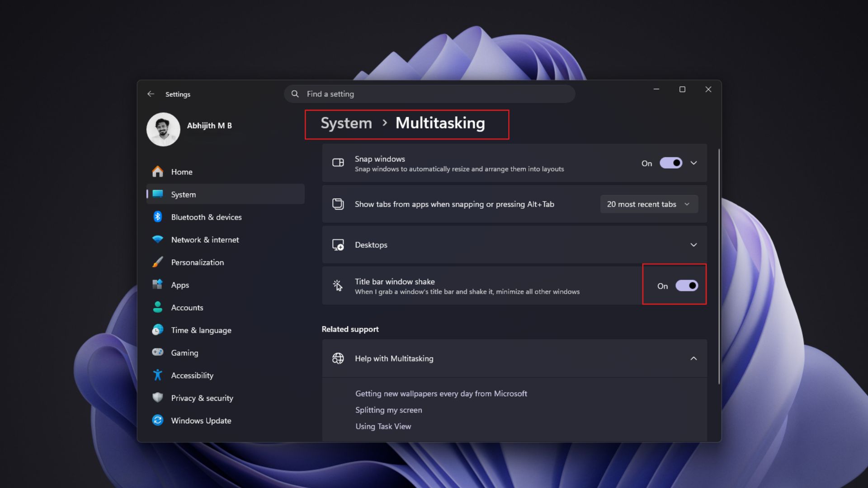The height and width of the screenshot is (488, 868).
Task: Click the Home house icon
Action: pos(157,172)
